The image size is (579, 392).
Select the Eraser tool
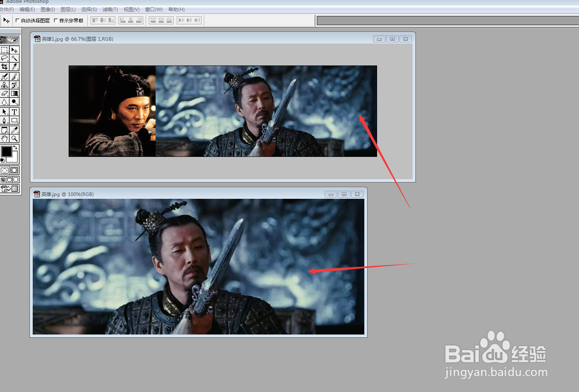[x=4, y=93]
